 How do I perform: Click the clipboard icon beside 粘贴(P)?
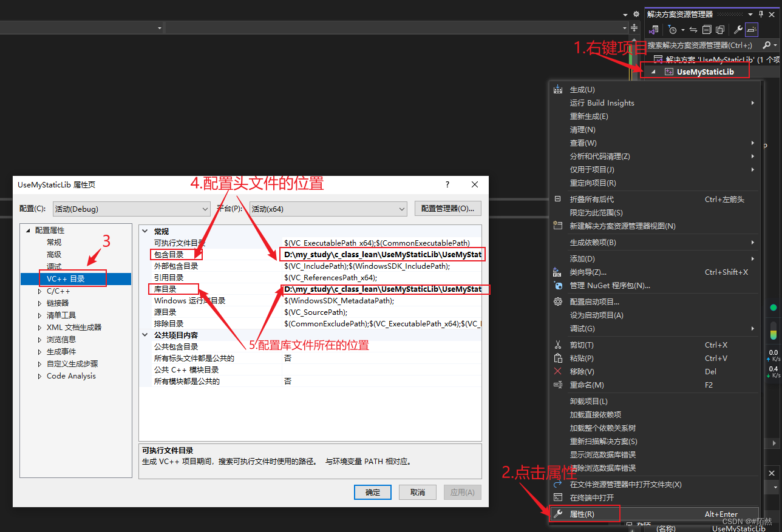(x=558, y=359)
